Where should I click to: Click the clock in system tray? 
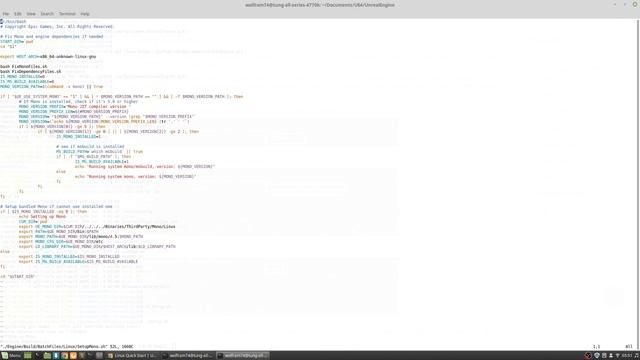click(x=627, y=356)
